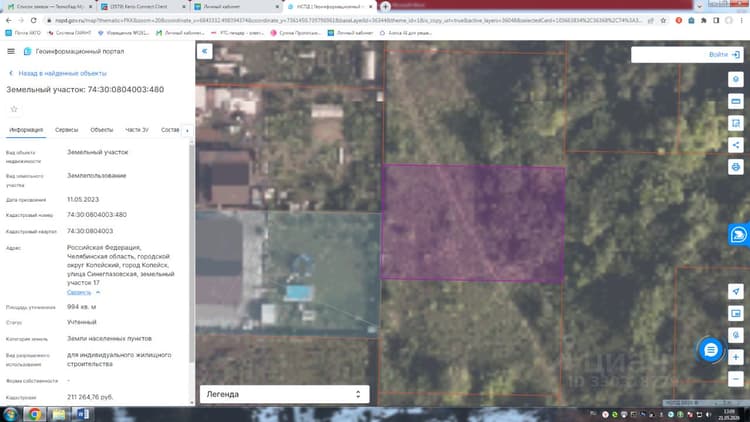The image size is (750, 422).
Task: Click the Войти login button
Action: (x=724, y=55)
